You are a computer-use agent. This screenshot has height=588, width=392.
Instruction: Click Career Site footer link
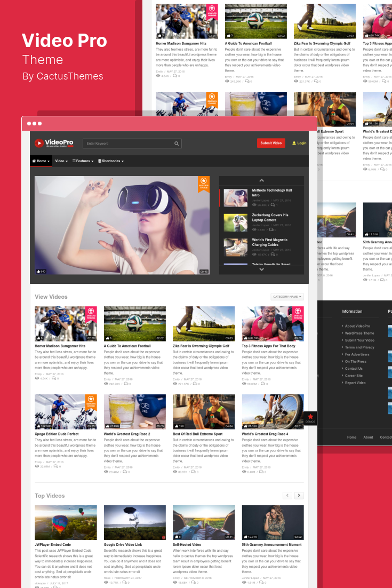354,376
